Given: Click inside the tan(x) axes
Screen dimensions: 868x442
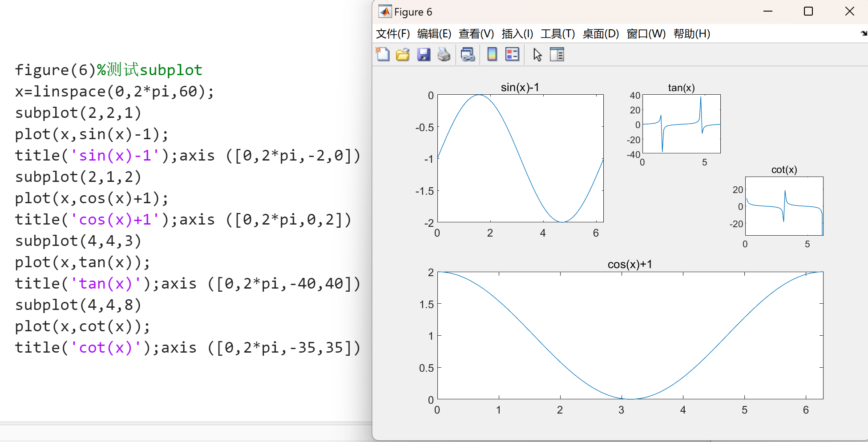Looking at the screenshot, I should tap(682, 124).
